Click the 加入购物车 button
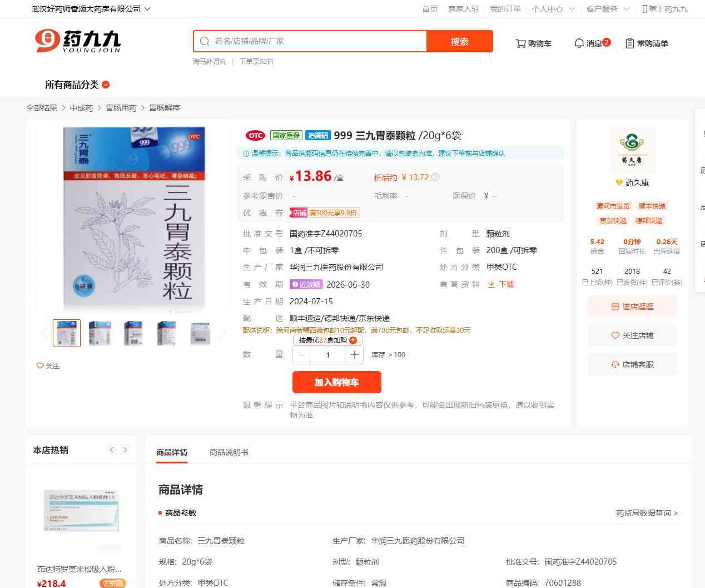705x588 pixels. [x=337, y=382]
